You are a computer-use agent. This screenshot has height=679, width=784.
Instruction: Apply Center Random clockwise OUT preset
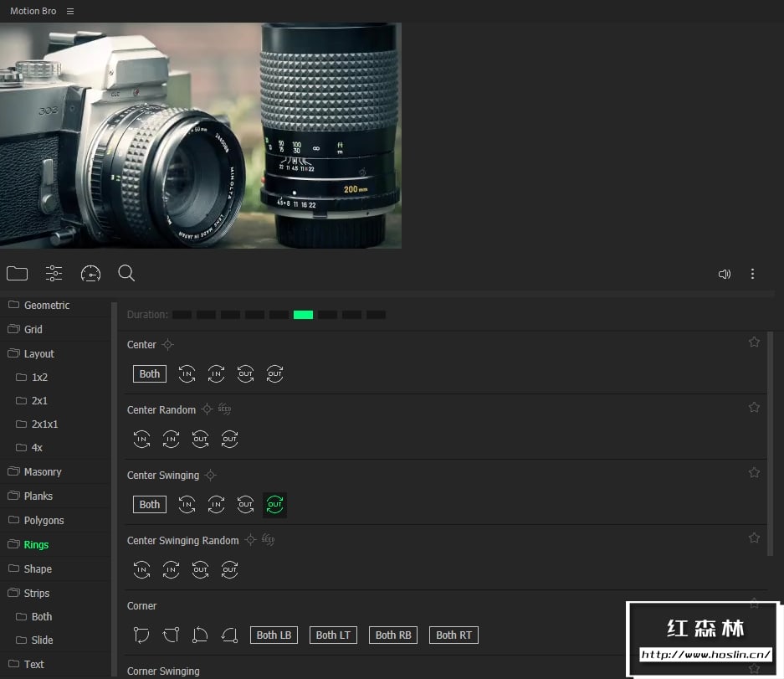[x=229, y=440]
